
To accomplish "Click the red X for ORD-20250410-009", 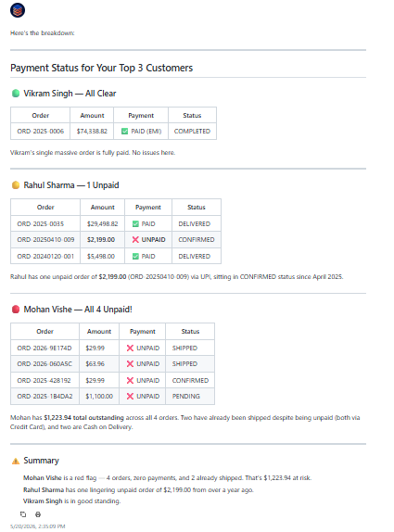I will coord(135,239).
